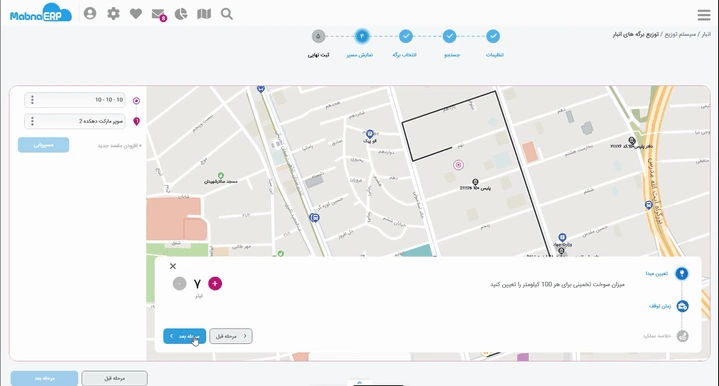This screenshot has width=719, height=386.
Task: Open the user profile icon
Action: click(x=90, y=13)
